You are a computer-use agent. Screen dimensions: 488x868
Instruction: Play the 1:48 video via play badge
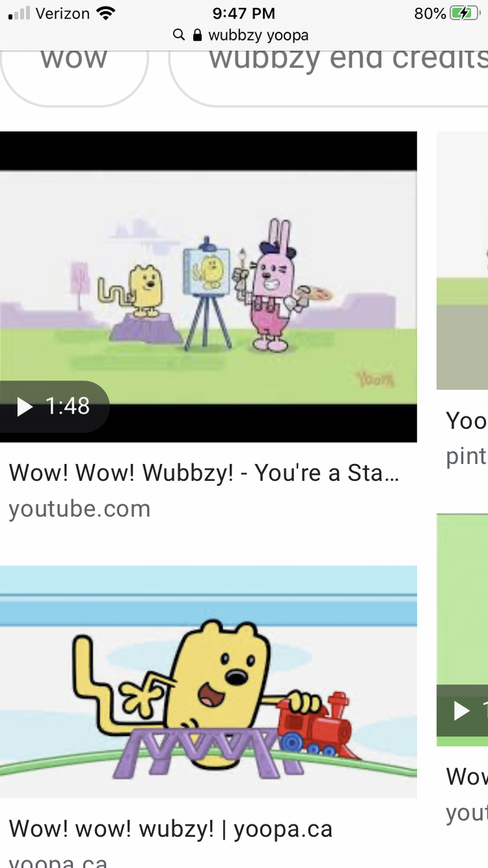point(54,407)
